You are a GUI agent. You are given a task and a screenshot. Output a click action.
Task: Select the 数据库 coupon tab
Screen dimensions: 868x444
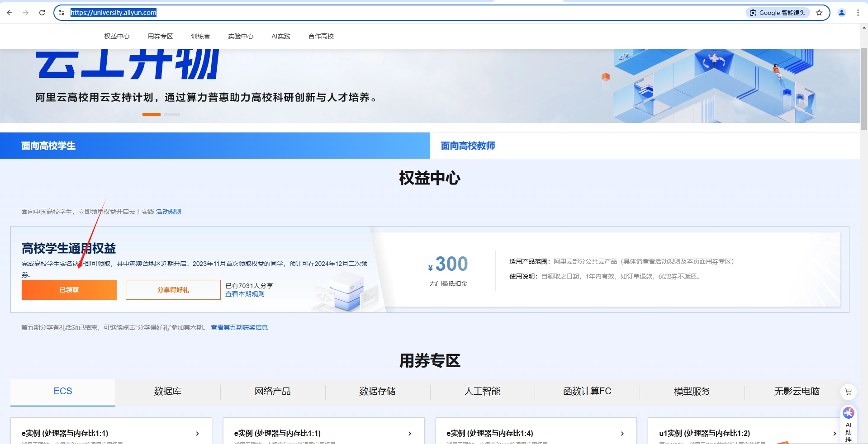pyautogui.click(x=168, y=392)
